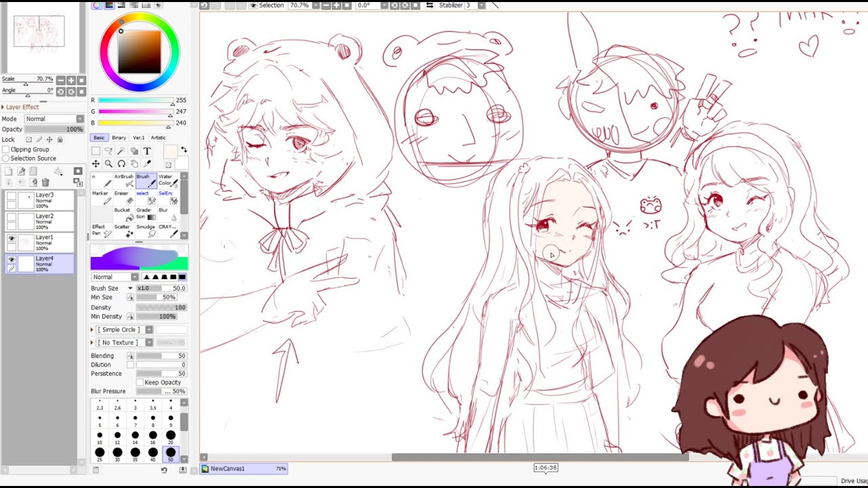Create a new layer

point(9,171)
